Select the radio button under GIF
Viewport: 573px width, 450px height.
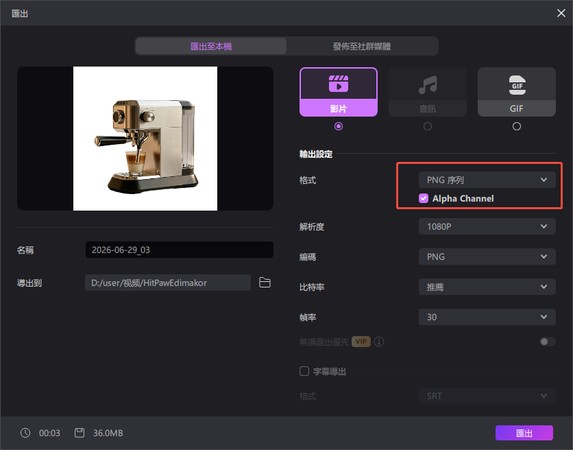tap(516, 126)
